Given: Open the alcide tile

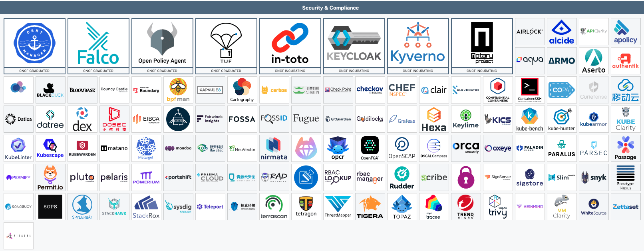Looking at the screenshot, I should tap(562, 32).
